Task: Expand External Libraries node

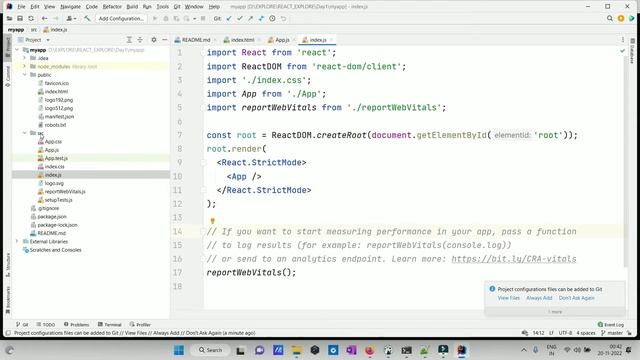Action: 18,241
